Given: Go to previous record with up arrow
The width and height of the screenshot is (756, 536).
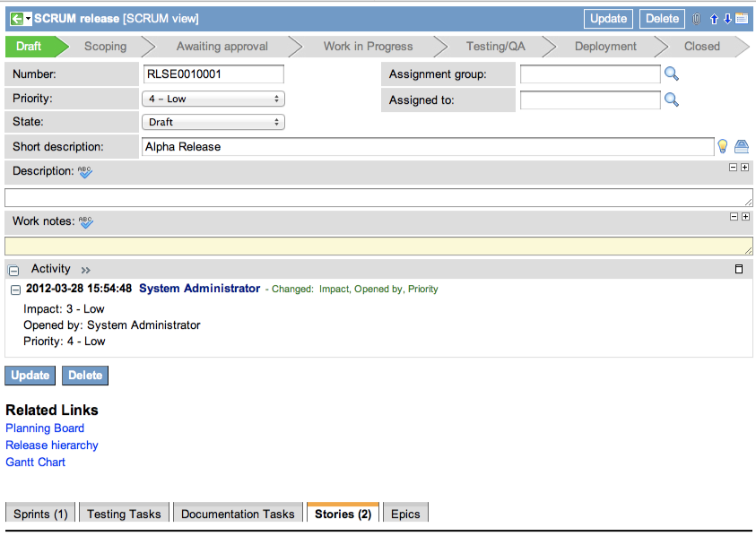Looking at the screenshot, I should click(715, 19).
